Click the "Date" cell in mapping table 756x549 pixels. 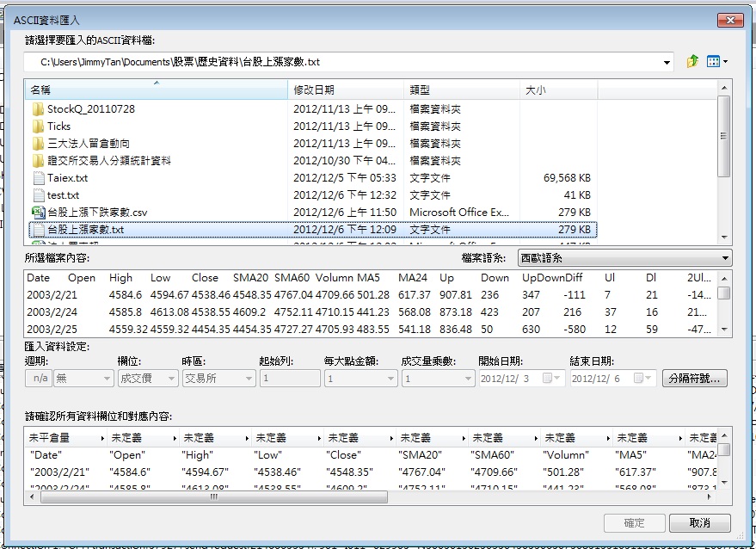click(46, 455)
